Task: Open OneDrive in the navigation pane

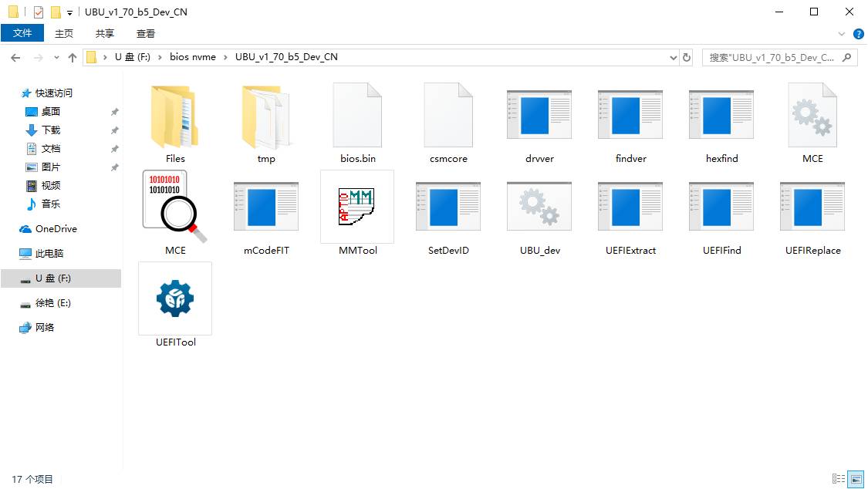Action: 56,229
